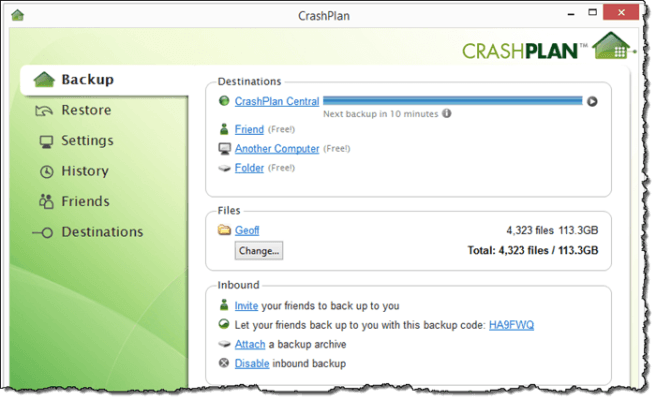Click the Another Computer monitor icon
The image size is (656, 400).
[x=225, y=149]
